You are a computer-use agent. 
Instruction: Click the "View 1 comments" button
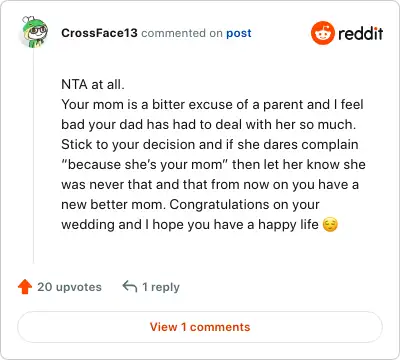200,327
